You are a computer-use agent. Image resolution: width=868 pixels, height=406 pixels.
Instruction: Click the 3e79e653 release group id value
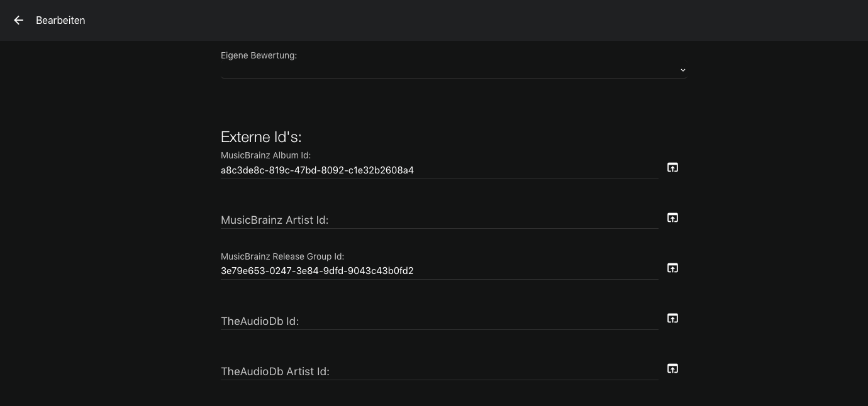(317, 271)
